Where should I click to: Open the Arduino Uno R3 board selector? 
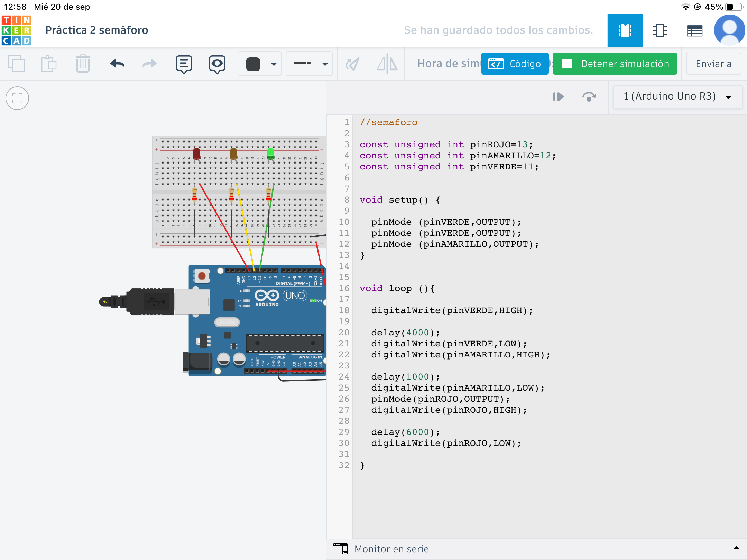click(x=677, y=96)
